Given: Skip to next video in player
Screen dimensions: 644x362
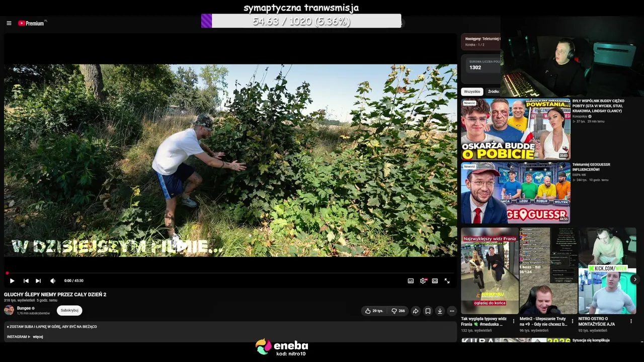Looking at the screenshot, I should coord(38,281).
